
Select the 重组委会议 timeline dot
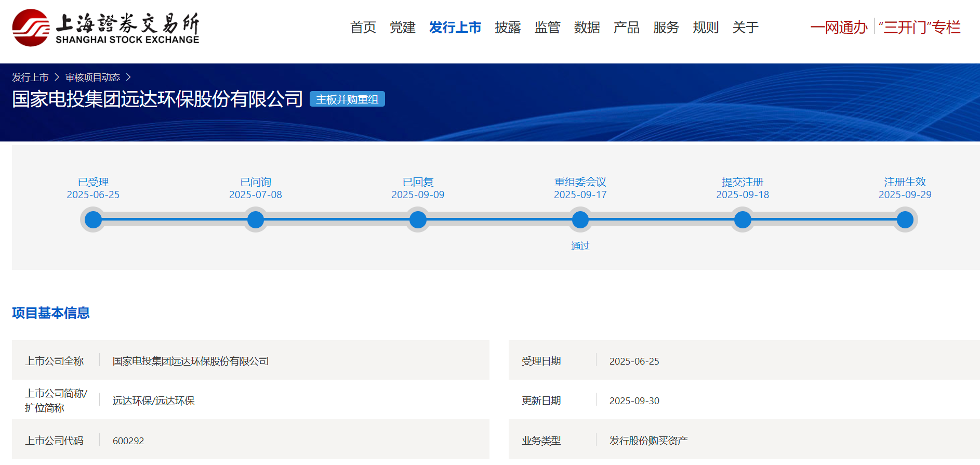coord(580,219)
